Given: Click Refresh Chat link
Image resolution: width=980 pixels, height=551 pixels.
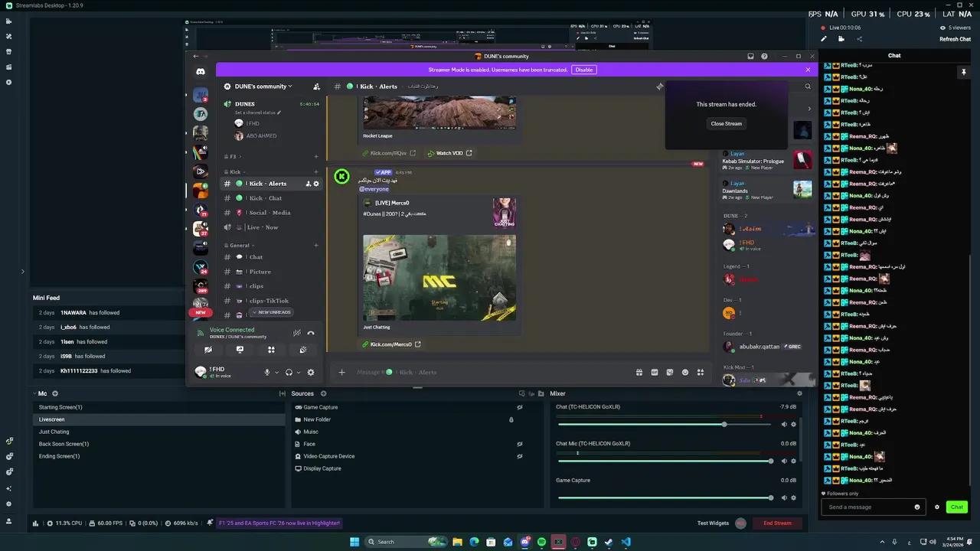Looking at the screenshot, I should (x=955, y=39).
